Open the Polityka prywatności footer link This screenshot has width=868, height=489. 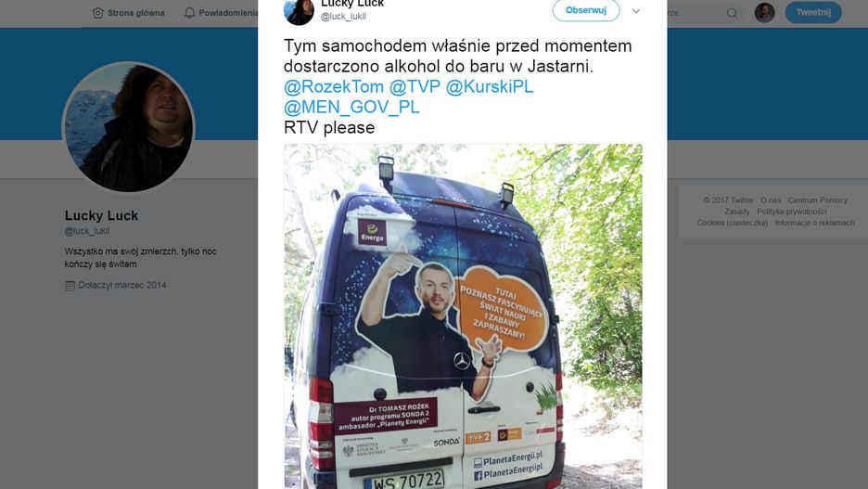coord(792,212)
